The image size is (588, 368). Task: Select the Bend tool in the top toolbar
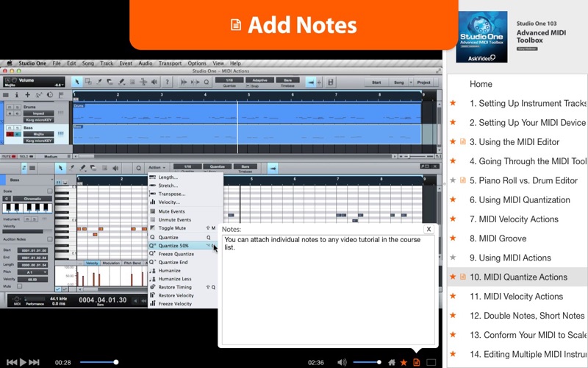point(143,82)
